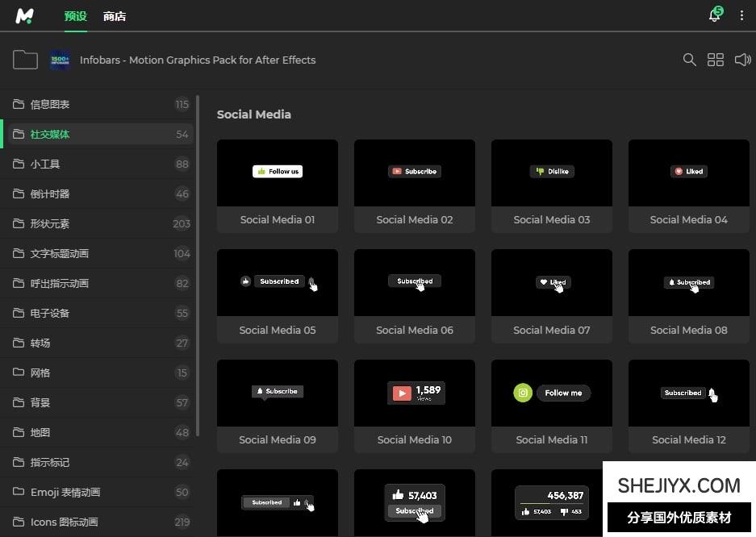Click the search magnifier icon
The width and height of the screenshot is (756, 537).
click(x=689, y=60)
